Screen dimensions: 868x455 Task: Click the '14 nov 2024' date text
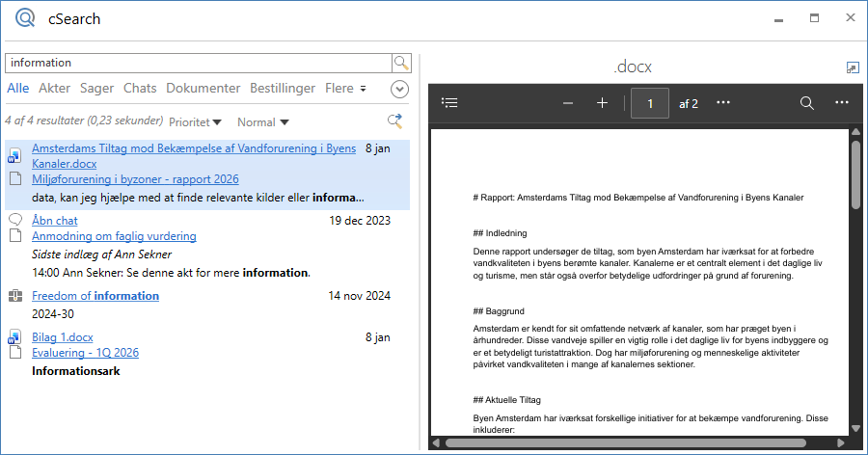360,296
